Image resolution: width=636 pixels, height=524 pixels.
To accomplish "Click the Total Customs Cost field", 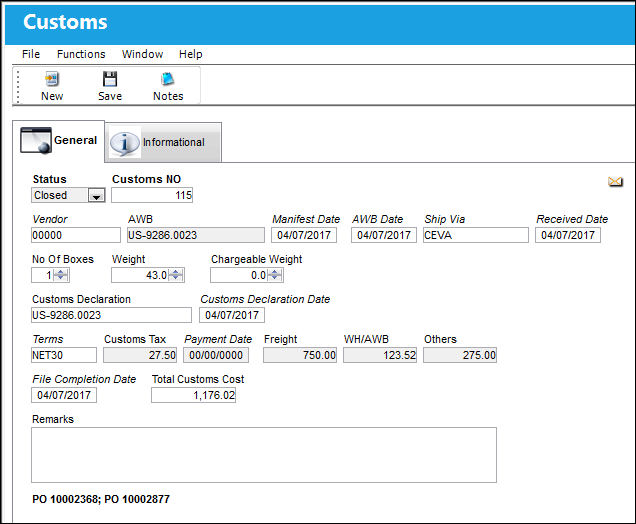I will click(193, 395).
